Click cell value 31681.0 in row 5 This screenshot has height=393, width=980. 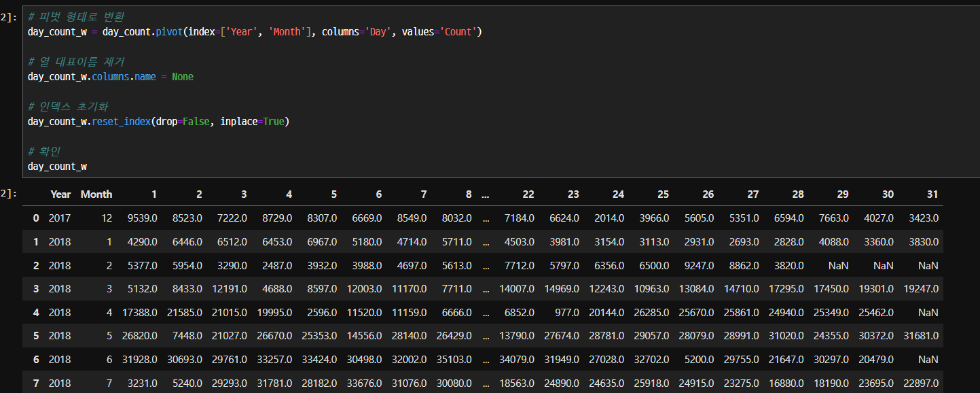(x=920, y=336)
